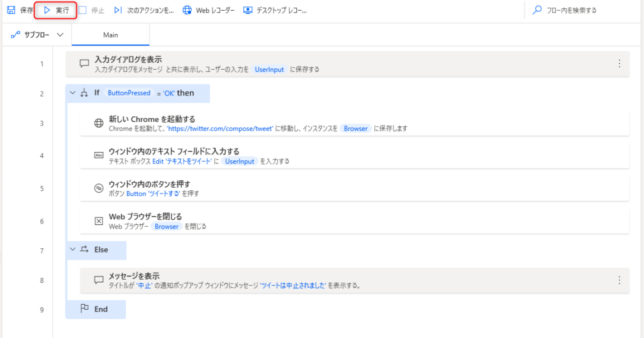Click the 停止 stop button
The height and width of the screenshot is (338, 644).
point(92,10)
